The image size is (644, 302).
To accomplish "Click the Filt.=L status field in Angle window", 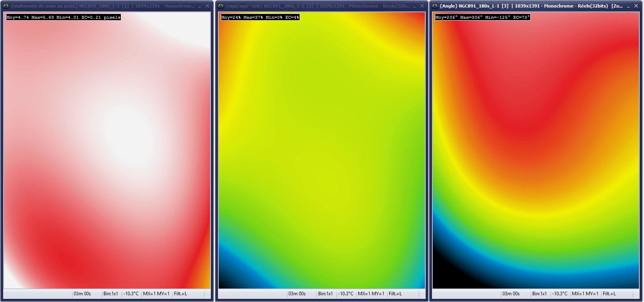I will tap(609, 294).
